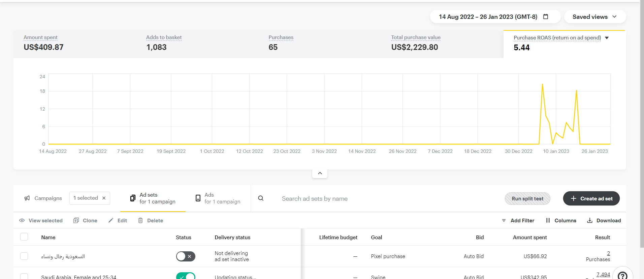Select the Ad sets tab
Image resolution: width=644 pixels, height=279 pixels.
pos(153,198)
